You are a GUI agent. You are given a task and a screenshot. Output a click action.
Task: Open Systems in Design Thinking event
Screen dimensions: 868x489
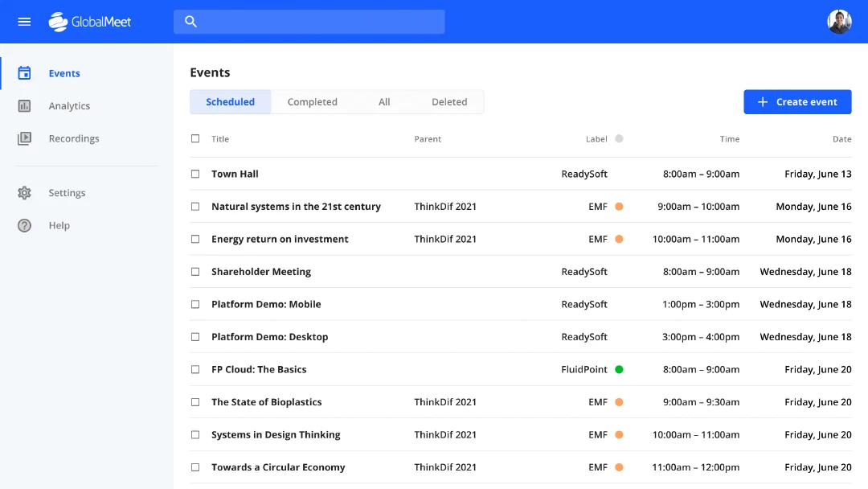coord(276,435)
